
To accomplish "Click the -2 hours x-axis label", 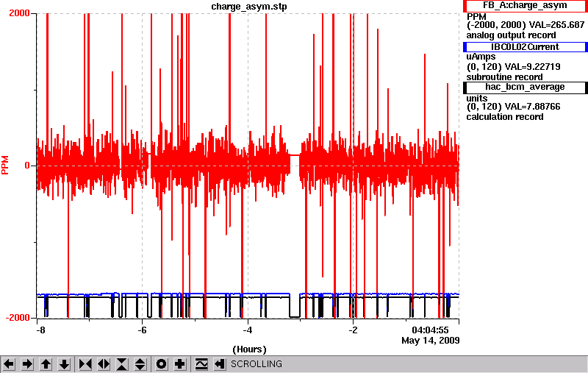I will 353,330.
